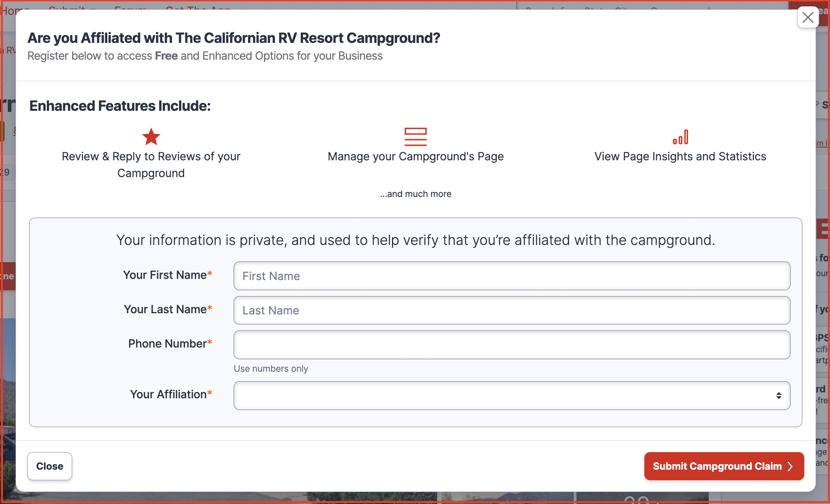Screen dimensions: 830x504
Task: Click the 'Are you Affiliated' dialog title
Action: point(234,38)
